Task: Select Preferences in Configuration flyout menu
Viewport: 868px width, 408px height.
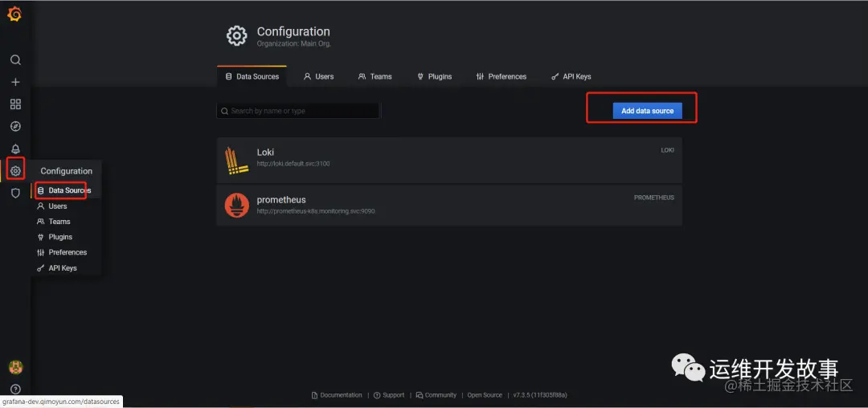Action: 62,252
